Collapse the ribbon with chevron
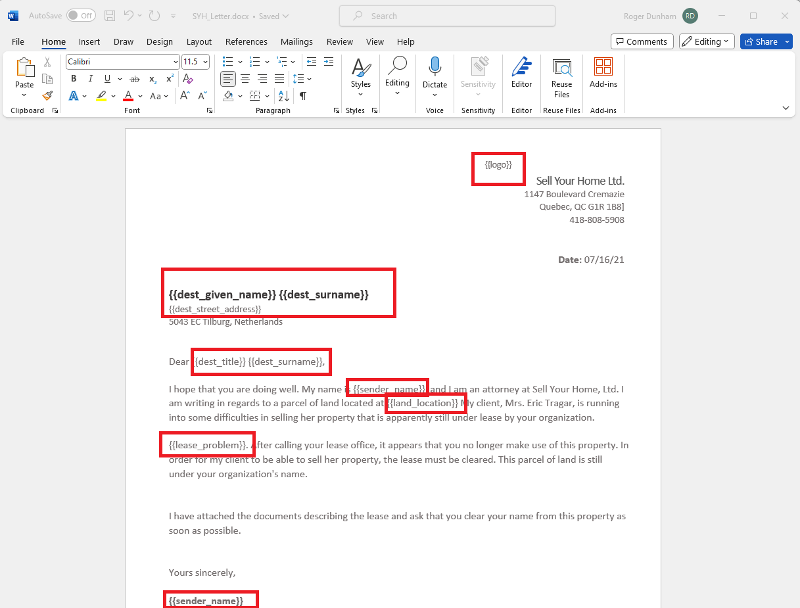 [786, 108]
